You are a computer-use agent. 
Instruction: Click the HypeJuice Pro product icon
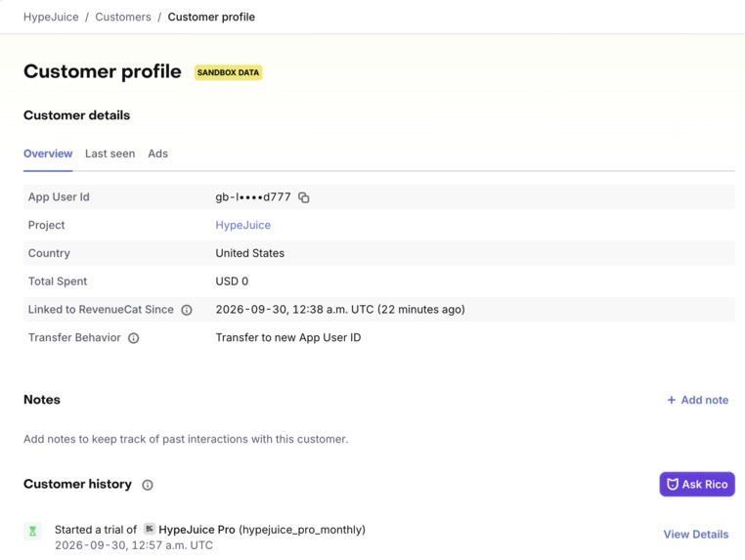point(150,529)
